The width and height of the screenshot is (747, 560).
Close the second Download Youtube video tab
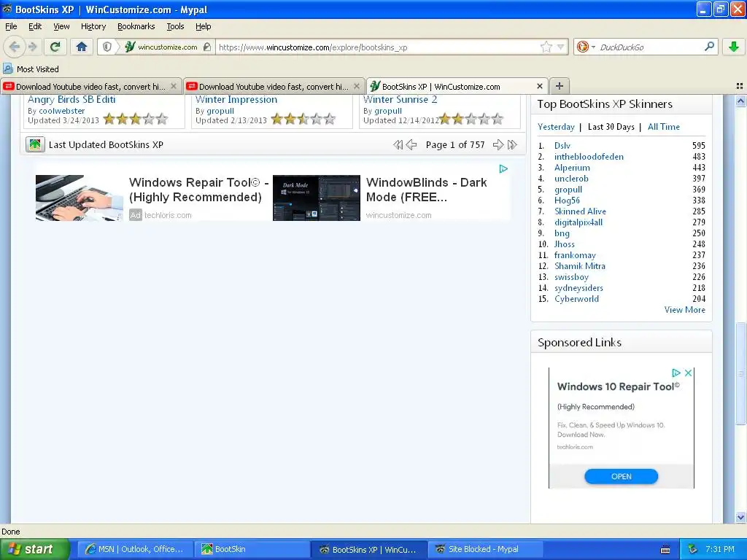point(356,86)
